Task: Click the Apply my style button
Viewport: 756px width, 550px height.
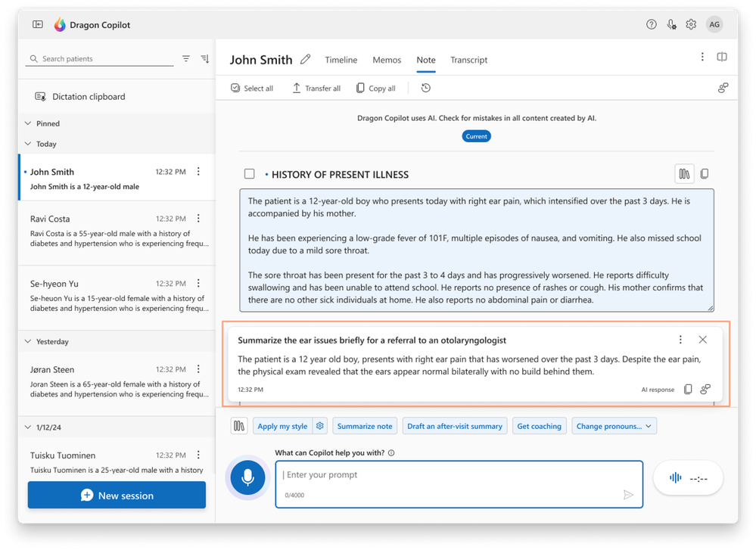Action: (x=282, y=426)
